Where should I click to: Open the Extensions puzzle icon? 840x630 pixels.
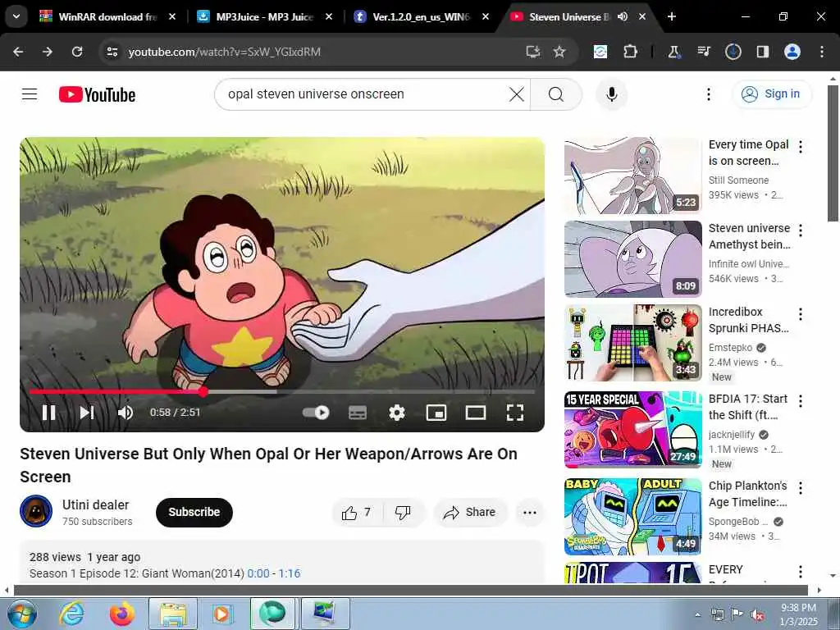coord(630,52)
